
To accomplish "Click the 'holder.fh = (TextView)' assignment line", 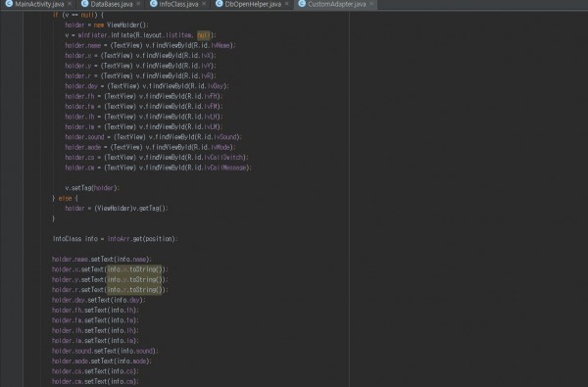I will (144, 96).
